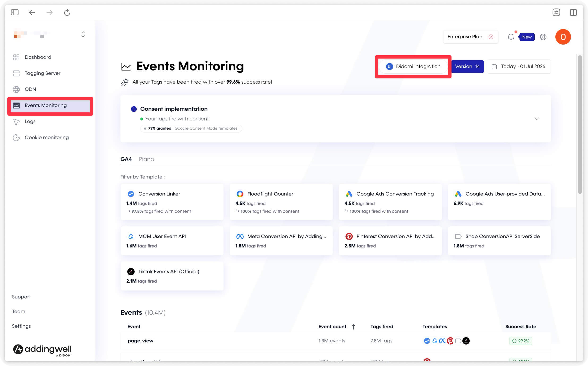Expand the Consent implementation panel chevron
This screenshot has height=366, width=588.
tap(537, 119)
